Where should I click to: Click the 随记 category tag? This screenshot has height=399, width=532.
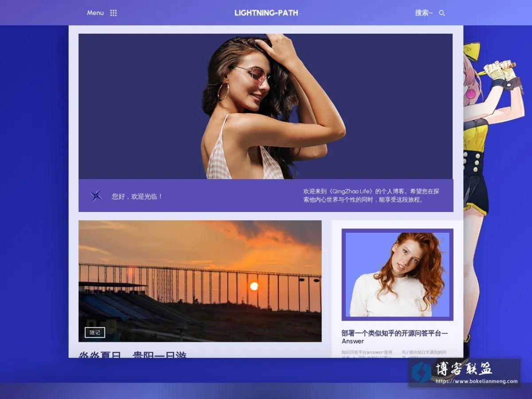point(95,332)
